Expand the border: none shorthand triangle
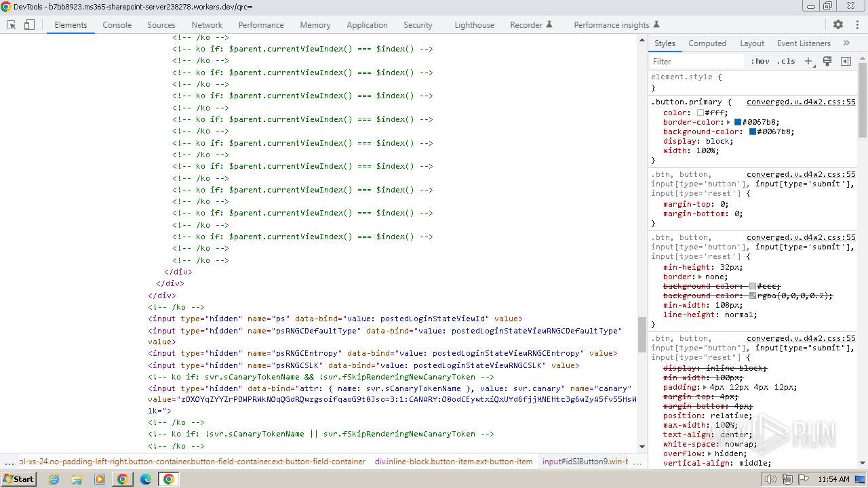The image size is (868, 488). pyautogui.click(x=701, y=277)
